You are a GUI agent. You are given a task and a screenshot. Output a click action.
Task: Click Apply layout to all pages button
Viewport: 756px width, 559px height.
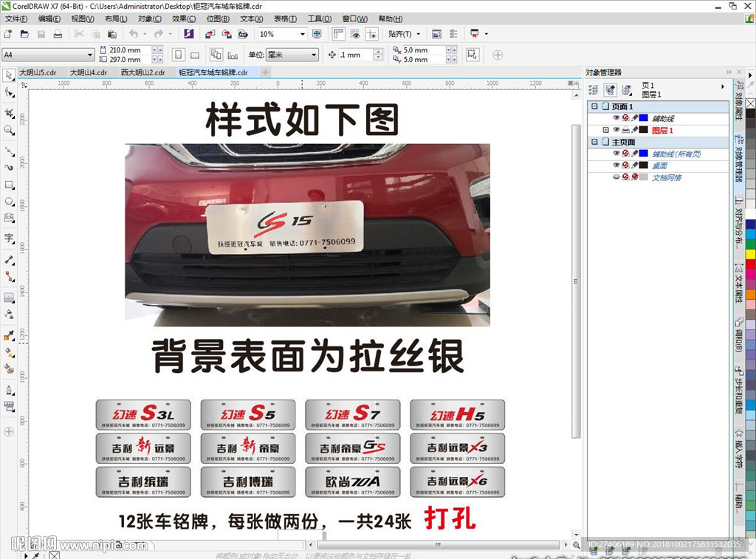pos(216,55)
